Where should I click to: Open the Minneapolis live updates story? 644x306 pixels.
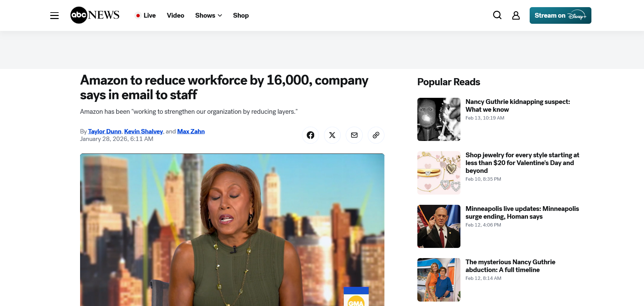pos(522,213)
